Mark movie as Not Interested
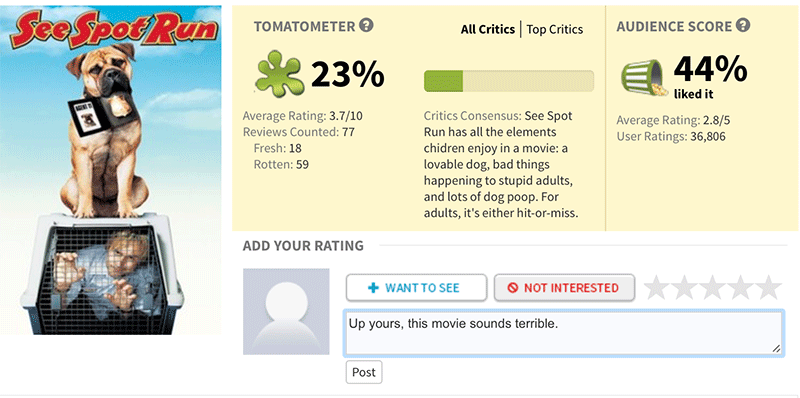The height and width of the screenshot is (398, 800). (564, 288)
